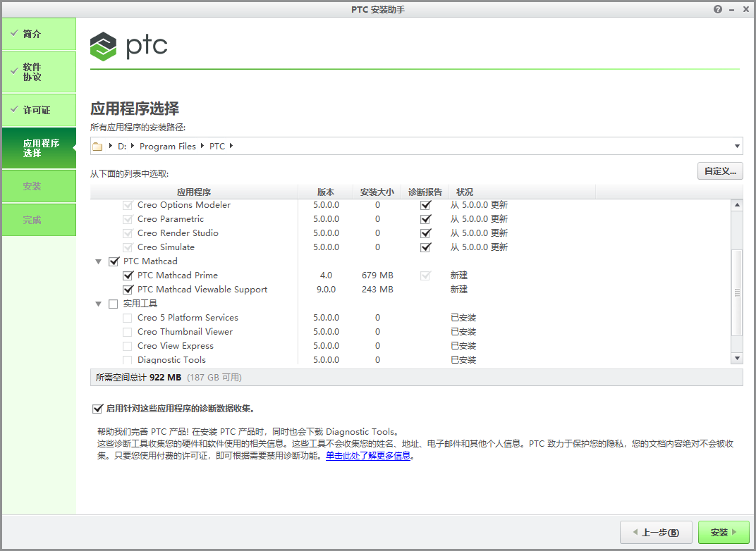Click the 自定义... button

tap(720, 171)
